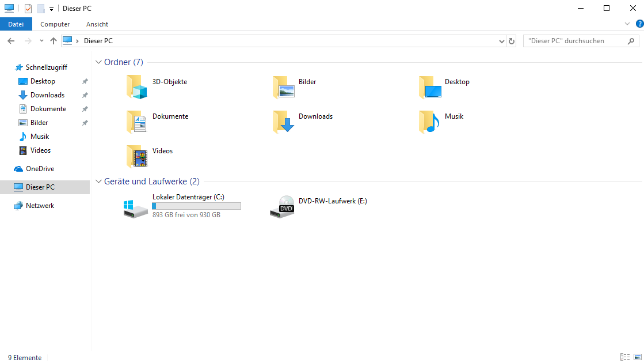Select the Lokaler Datenträger (C:) drive icon

click(136, 209)
